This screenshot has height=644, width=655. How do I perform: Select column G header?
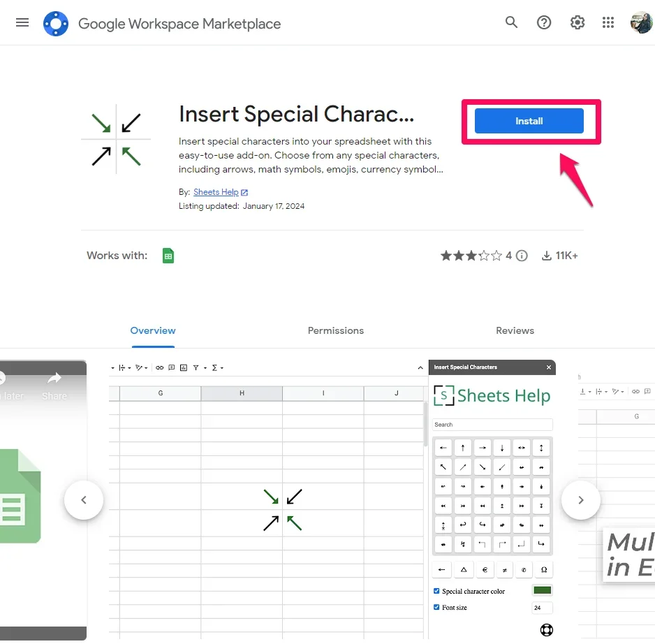tap(161, 393)
